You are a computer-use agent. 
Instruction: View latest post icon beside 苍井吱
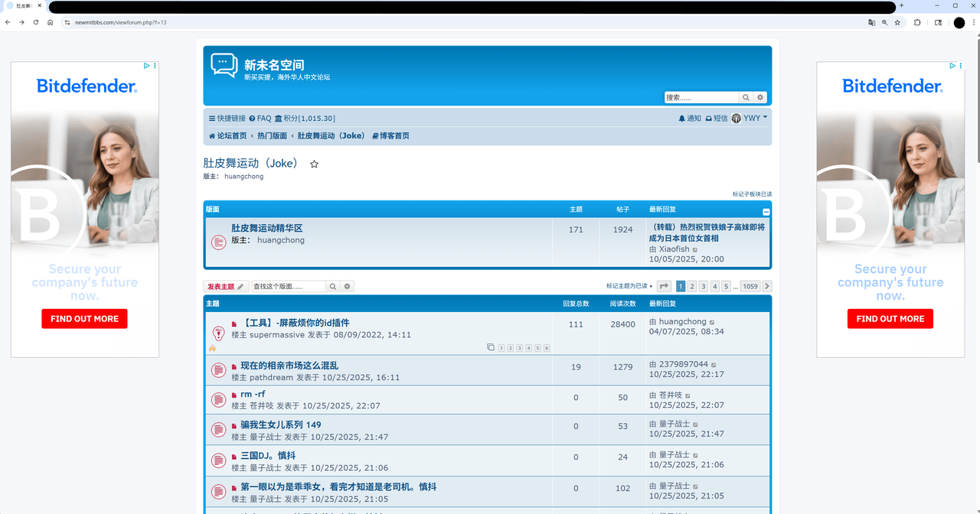tap(689, 395)
